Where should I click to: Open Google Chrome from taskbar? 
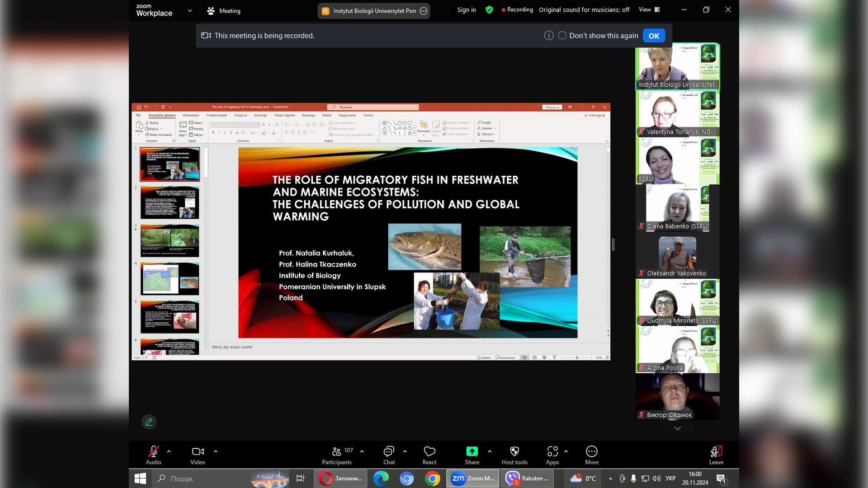click(432, 479)
